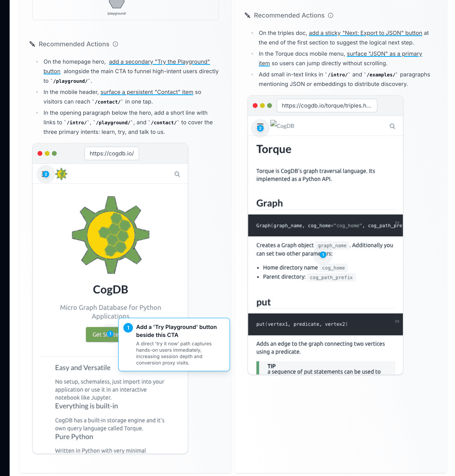Follow 'add a sticky Next: Export to JSON button' link
The image size is (455, 476).
365,33
